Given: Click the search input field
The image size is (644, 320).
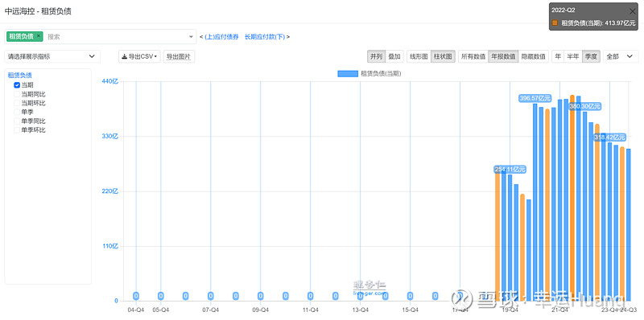Looking at the screenshot, I should tap(115, 36).
